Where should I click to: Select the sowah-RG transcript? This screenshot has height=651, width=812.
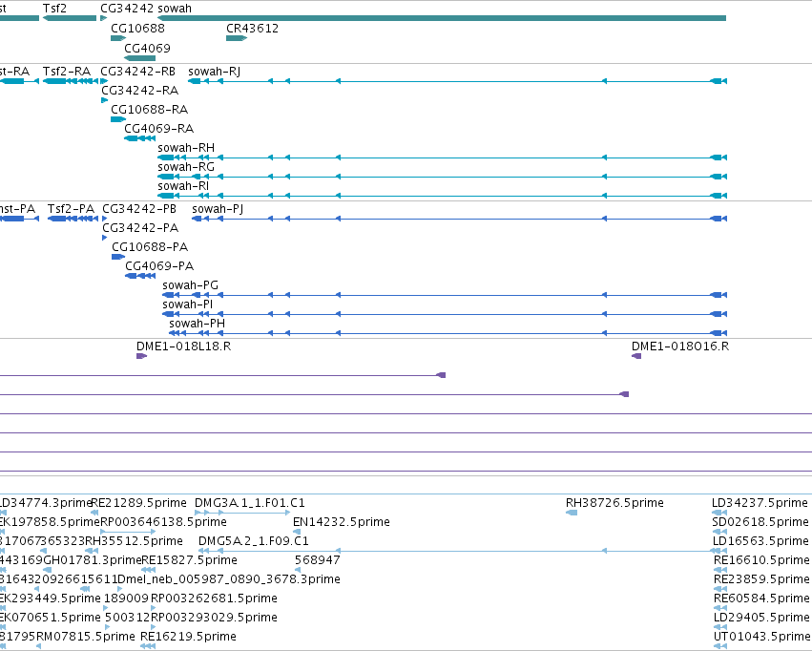(x=442, y=177)
